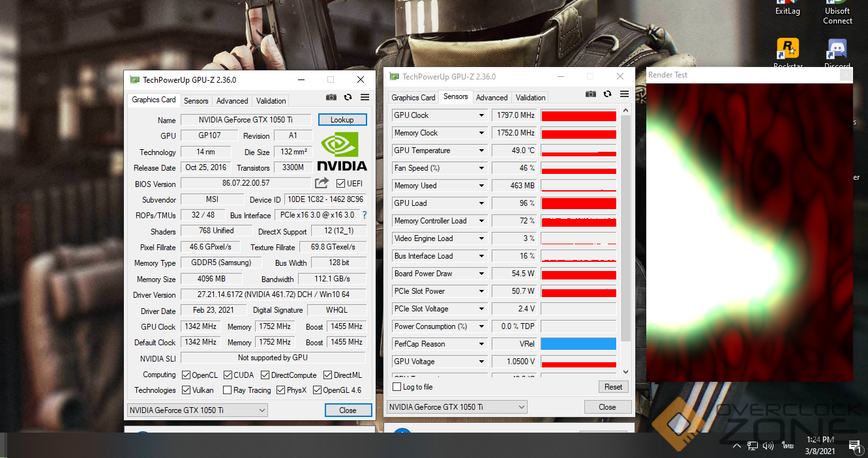Click the refresh icon in Sensors window
Screen dimensions: 868x458
pyautogui.click(x=608, y=94)
